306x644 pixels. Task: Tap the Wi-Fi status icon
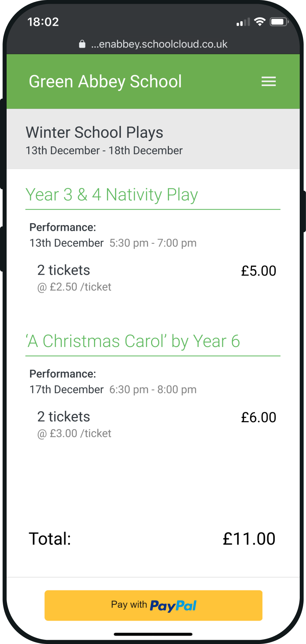tap(260, 22)
